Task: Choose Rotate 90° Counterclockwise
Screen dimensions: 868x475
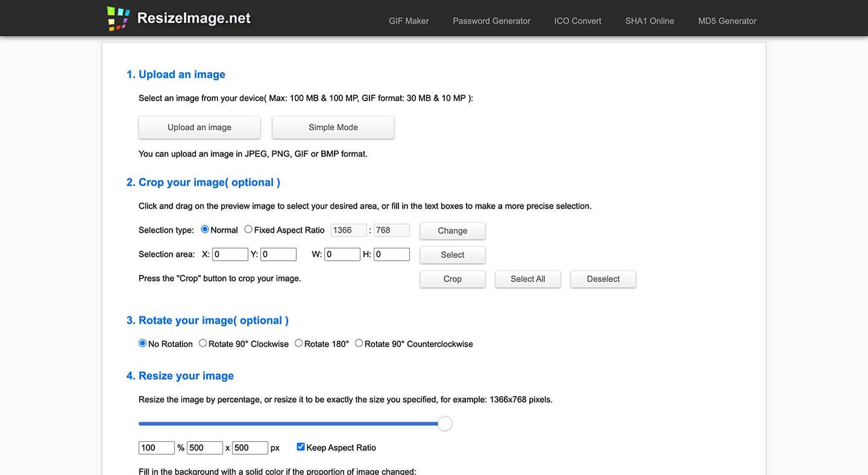Action: pos(359,343)
